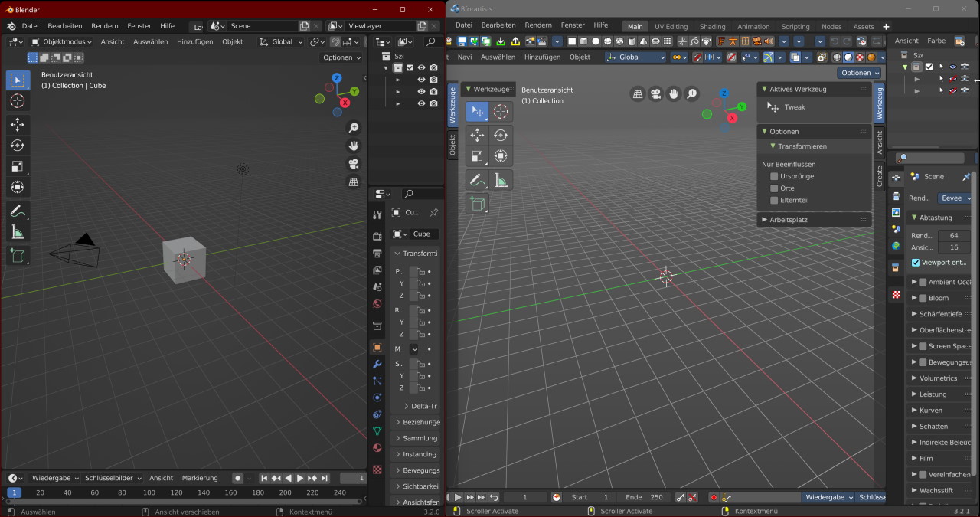Switch to the UV Editing workspace tab
The height and width of the screenshot is (517, 980).
click(671, 27)
